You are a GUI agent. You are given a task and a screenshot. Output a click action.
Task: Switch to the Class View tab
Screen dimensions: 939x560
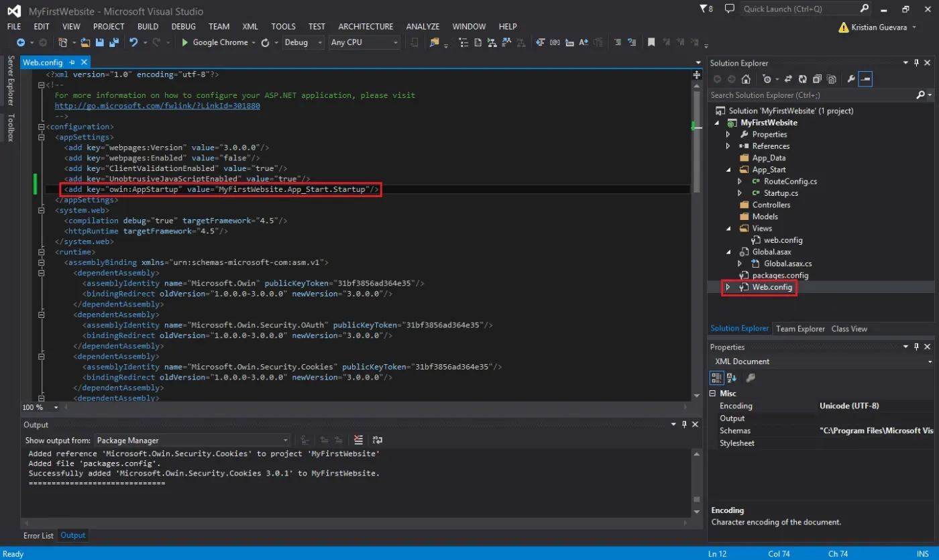tap(849, 329)
